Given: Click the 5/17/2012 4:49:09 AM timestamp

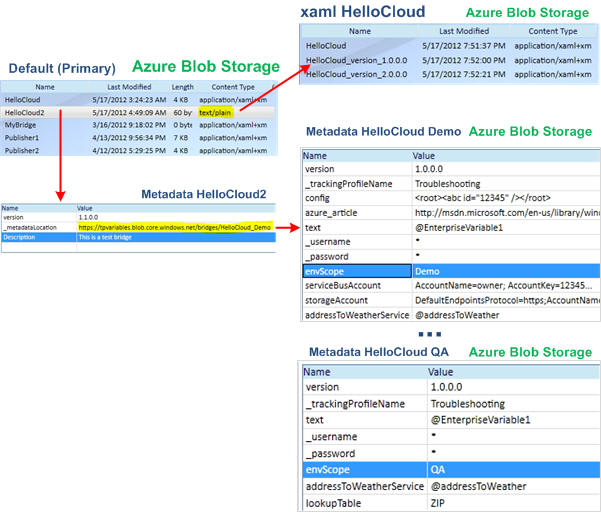Looking at the screenshot, I should 129,113.
